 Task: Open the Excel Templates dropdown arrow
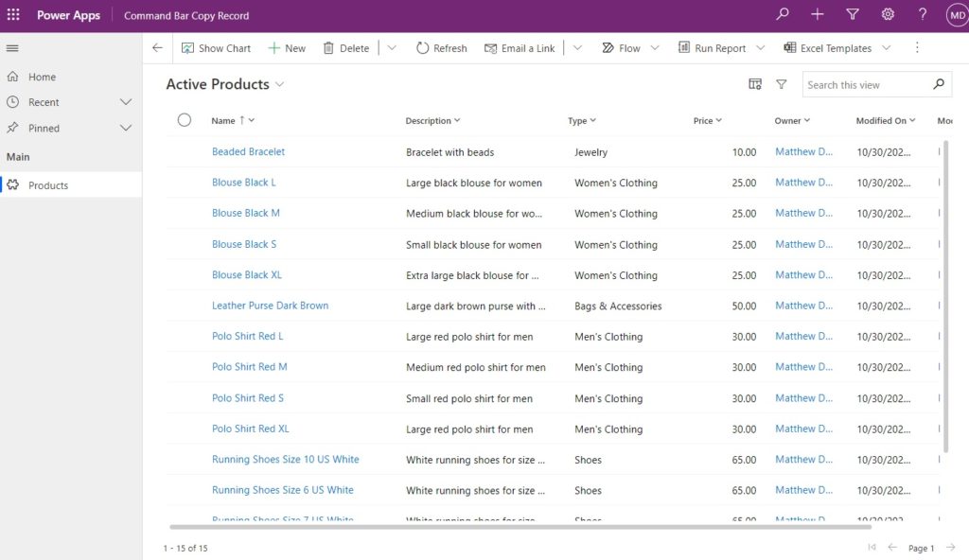coord(886,47)
